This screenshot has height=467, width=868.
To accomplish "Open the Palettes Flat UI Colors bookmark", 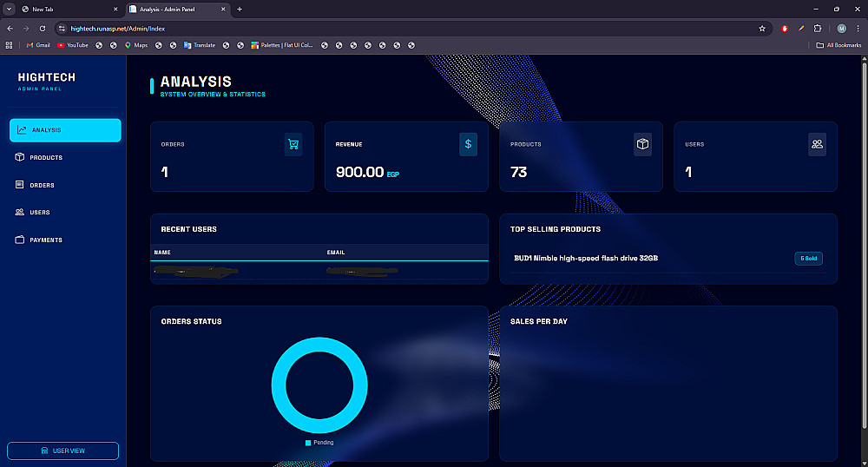I will point(282,45).
